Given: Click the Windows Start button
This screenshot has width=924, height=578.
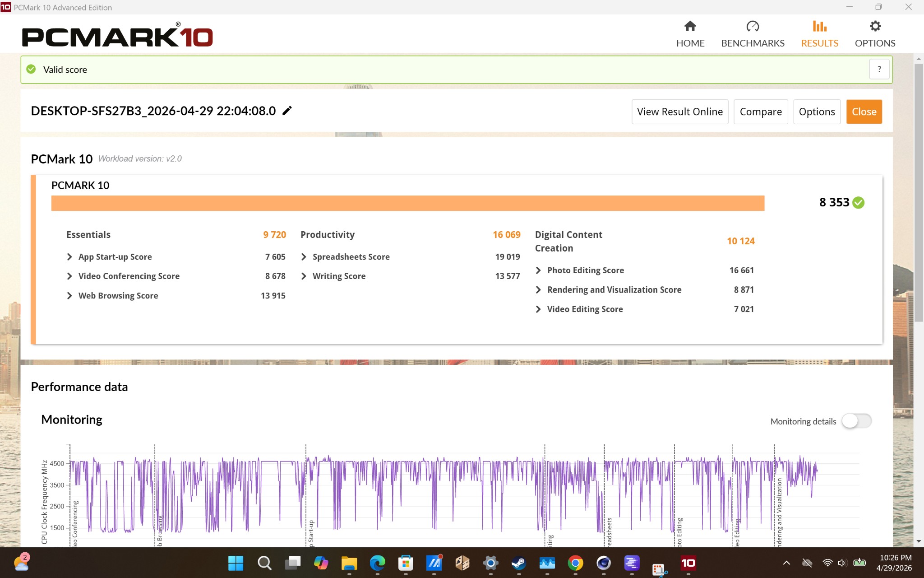Looking at the screenshot, I should [236, 563].
